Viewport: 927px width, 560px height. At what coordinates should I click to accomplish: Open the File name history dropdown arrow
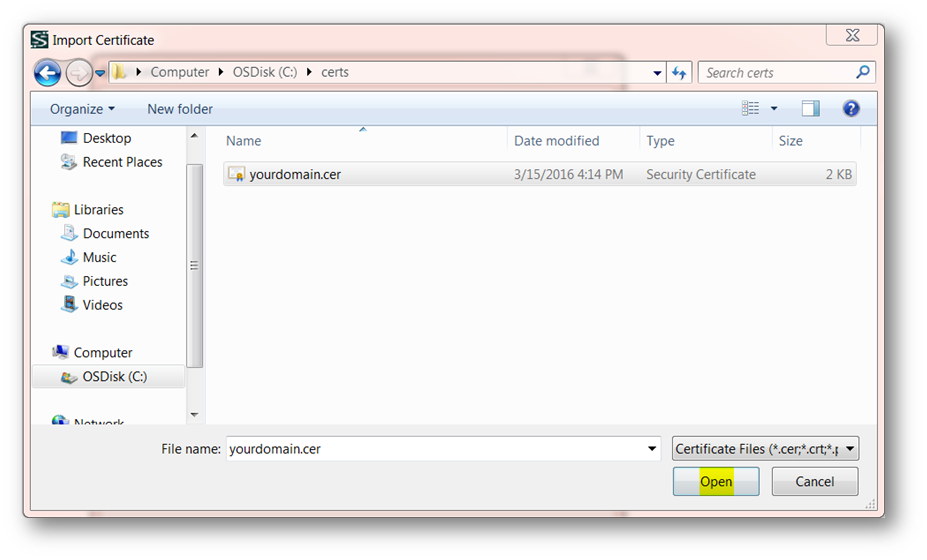[653, 449]
